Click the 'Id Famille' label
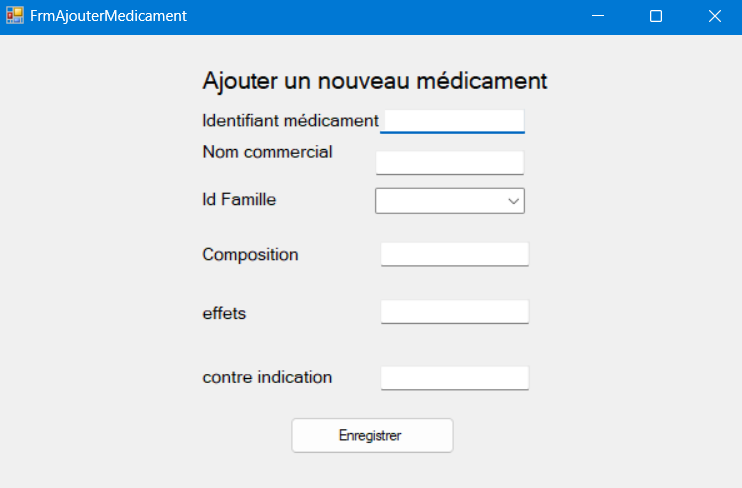This screenshot has height=488, width=742. tap(239, 200)
